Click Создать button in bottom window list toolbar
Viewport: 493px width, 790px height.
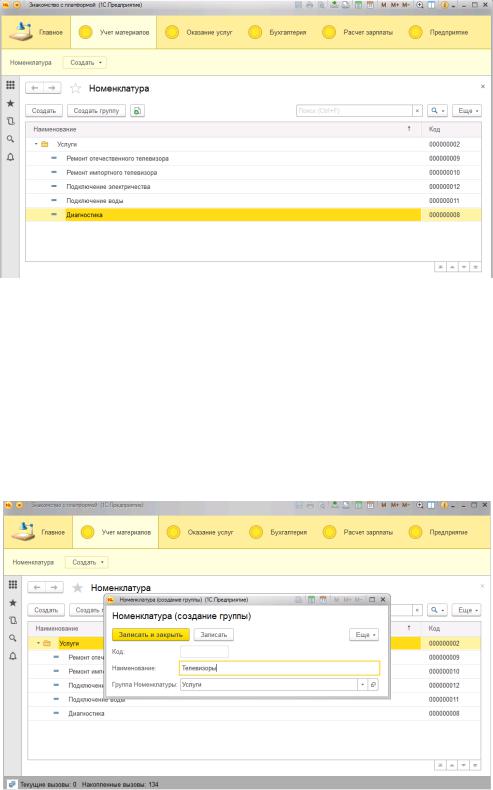(46, 610)
